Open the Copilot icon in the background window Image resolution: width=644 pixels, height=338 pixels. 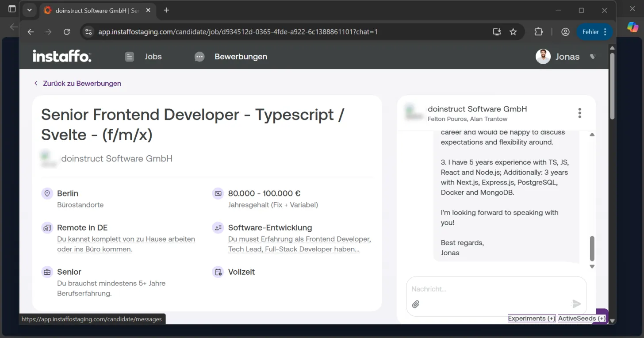pyautogui.click(x=632, y=27)
